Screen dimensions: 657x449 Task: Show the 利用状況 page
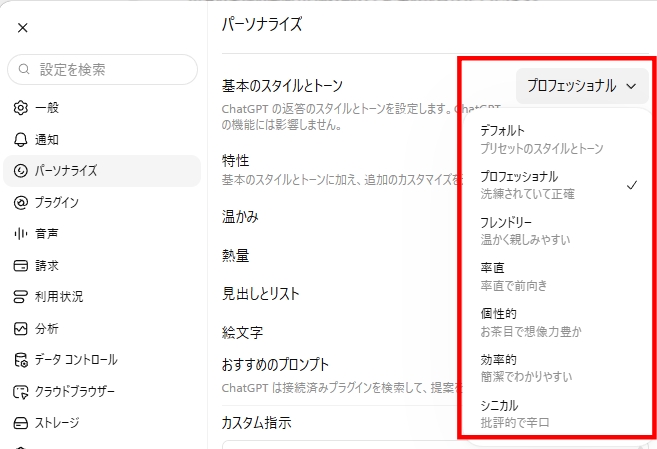(x=102, y=297)
